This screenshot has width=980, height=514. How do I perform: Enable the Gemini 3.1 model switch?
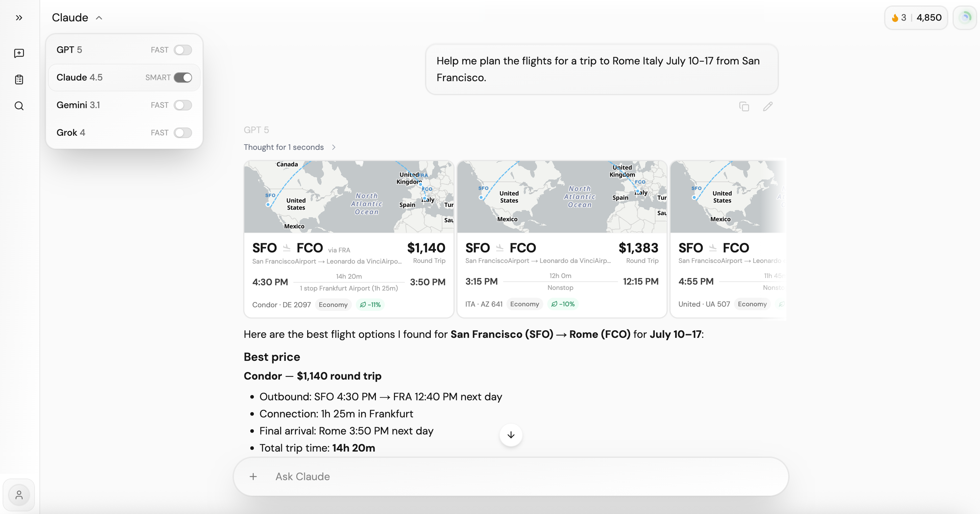pyautogui.click(x=183, y=105)
